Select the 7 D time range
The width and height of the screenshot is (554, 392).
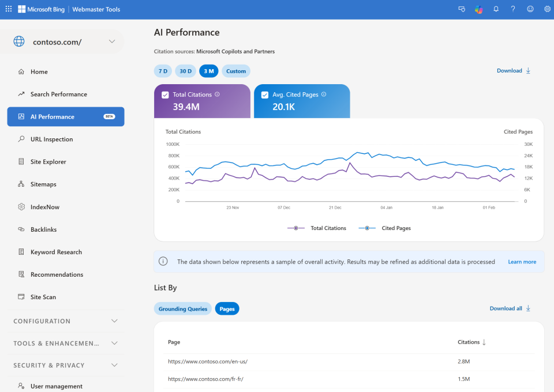coord(163,71)
